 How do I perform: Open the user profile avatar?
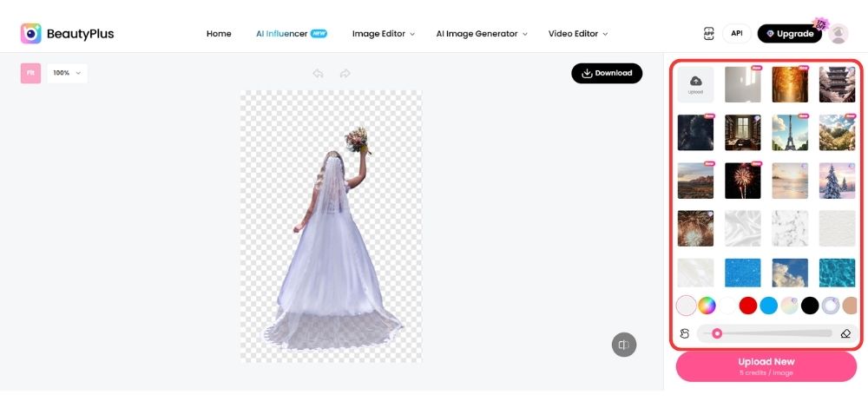click(838, 34)
